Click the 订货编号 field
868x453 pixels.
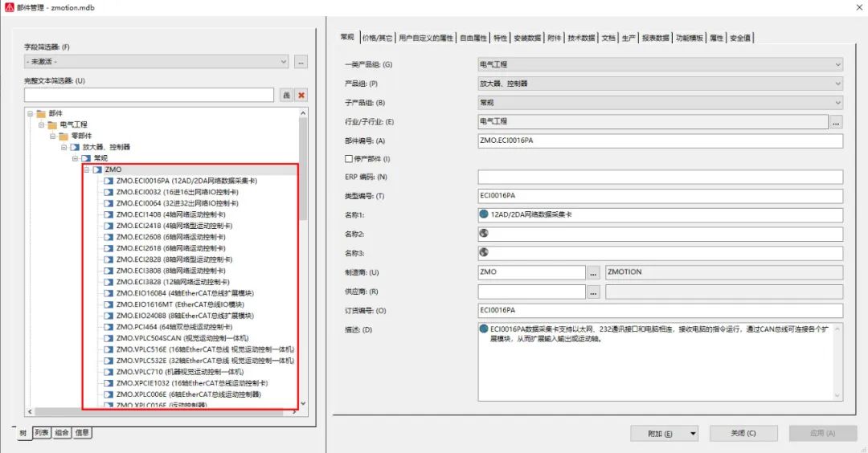tap(660, 310)
